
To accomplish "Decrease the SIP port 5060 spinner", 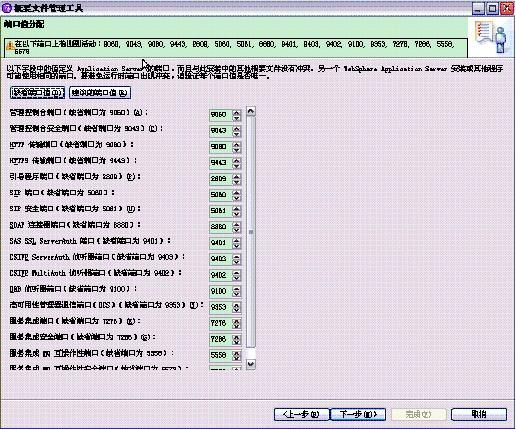I will pyautogui.click(x=237, y=198).
